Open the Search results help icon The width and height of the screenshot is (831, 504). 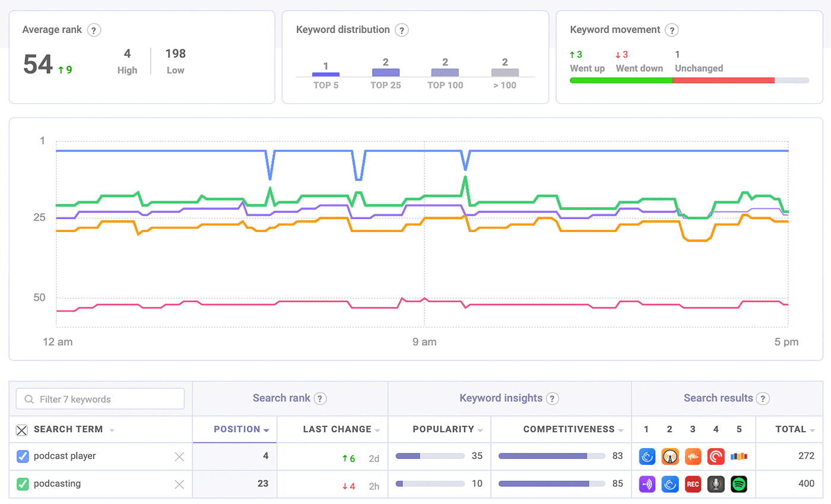(x=764, y=398)
